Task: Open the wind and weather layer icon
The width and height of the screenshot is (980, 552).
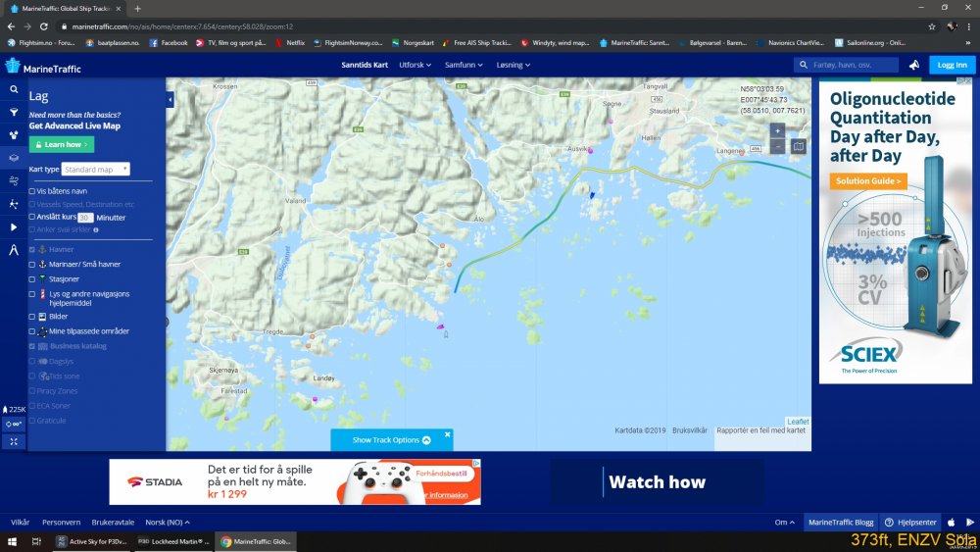Action: click(x=13, y=181)
